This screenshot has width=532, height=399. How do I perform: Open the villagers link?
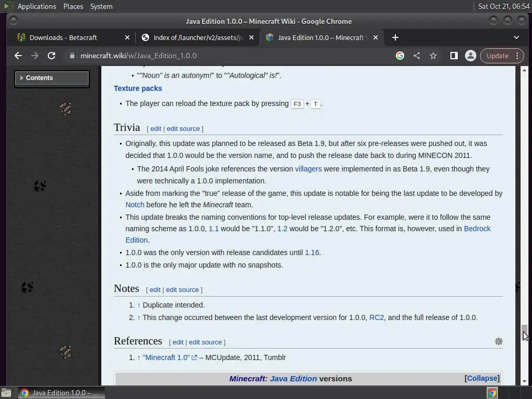[x=309, y=169]
